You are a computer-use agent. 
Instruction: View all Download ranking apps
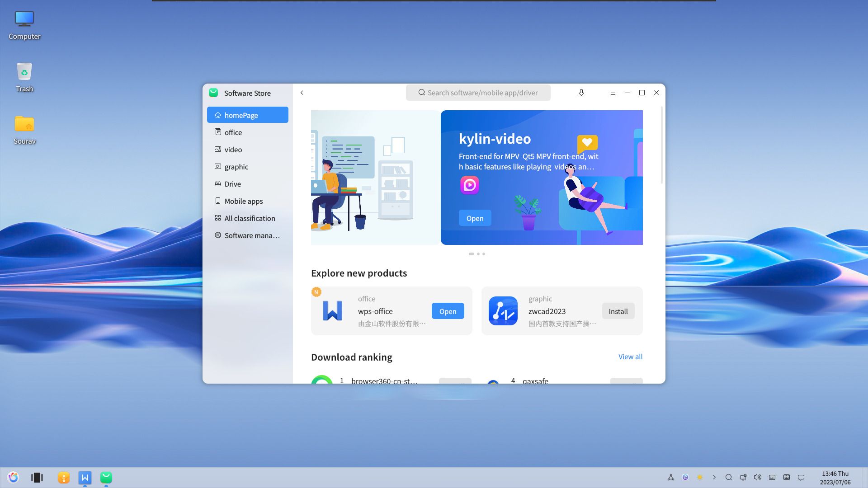(630, 357)
